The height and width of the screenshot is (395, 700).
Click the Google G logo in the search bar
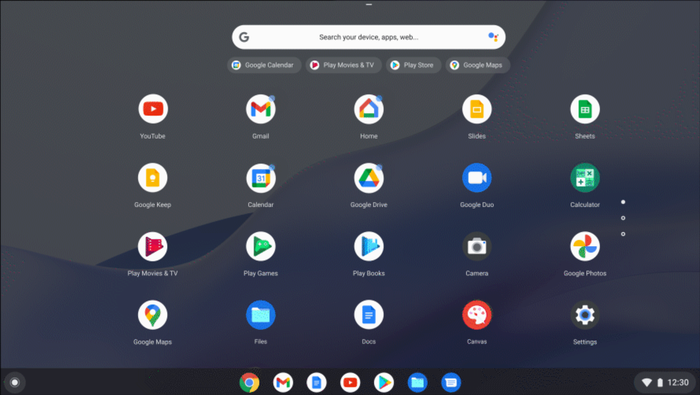coord(244,37)
